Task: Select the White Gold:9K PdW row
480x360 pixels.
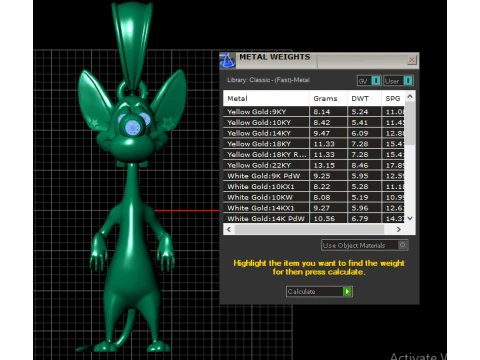Action: [314, 176]
